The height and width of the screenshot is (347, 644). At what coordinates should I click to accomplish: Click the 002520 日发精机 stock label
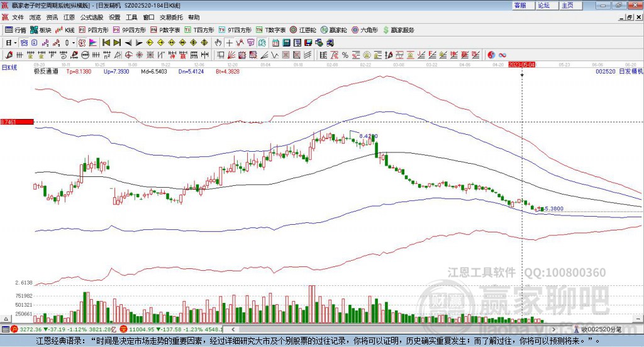pos(619,71)
